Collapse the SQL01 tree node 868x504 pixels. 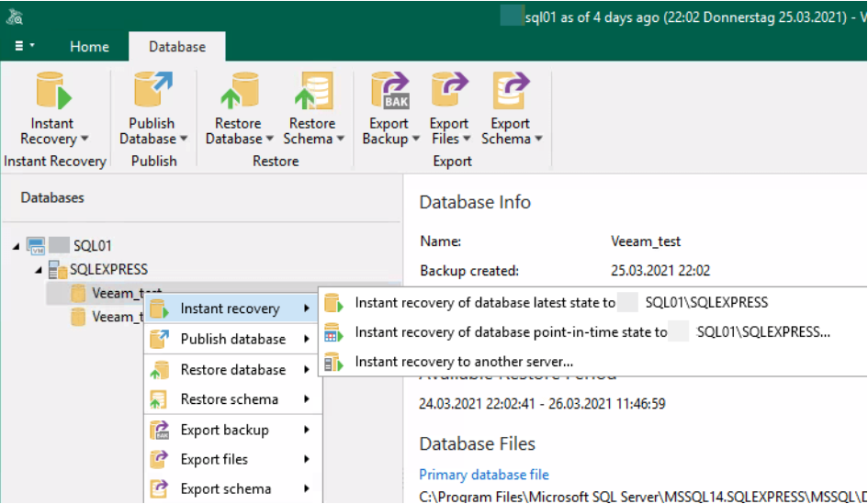[x=16, y=246]
